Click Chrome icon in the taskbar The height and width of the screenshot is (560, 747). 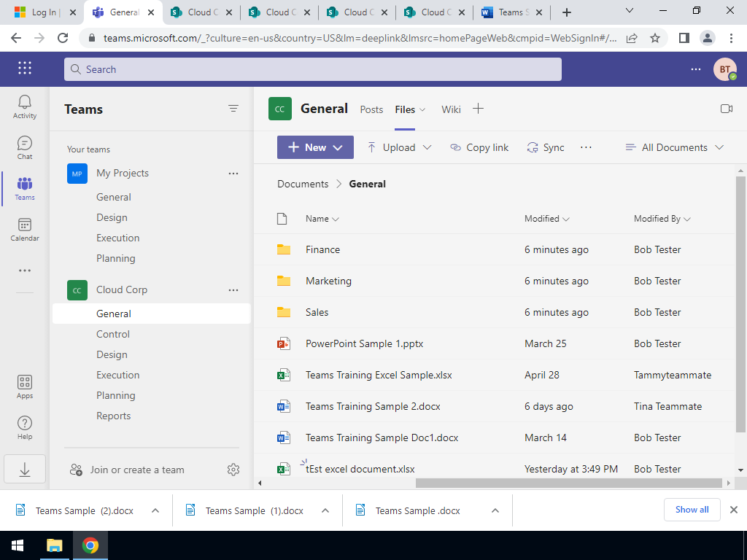[90, 545]
